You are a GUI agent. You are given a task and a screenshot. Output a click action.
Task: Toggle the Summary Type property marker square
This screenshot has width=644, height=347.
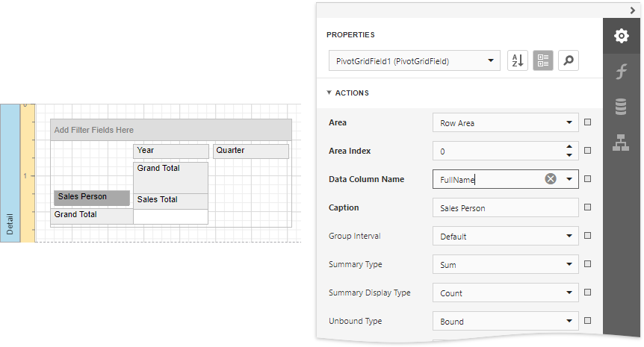pos(588,264)
